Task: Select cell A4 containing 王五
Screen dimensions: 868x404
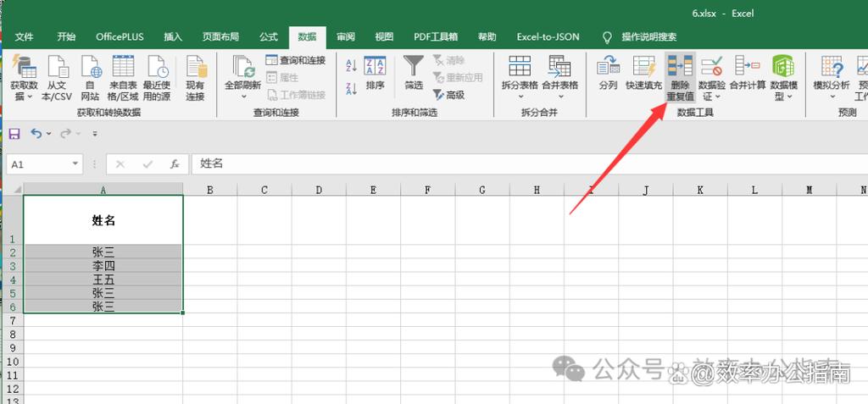Action: (x=103, y=279)
